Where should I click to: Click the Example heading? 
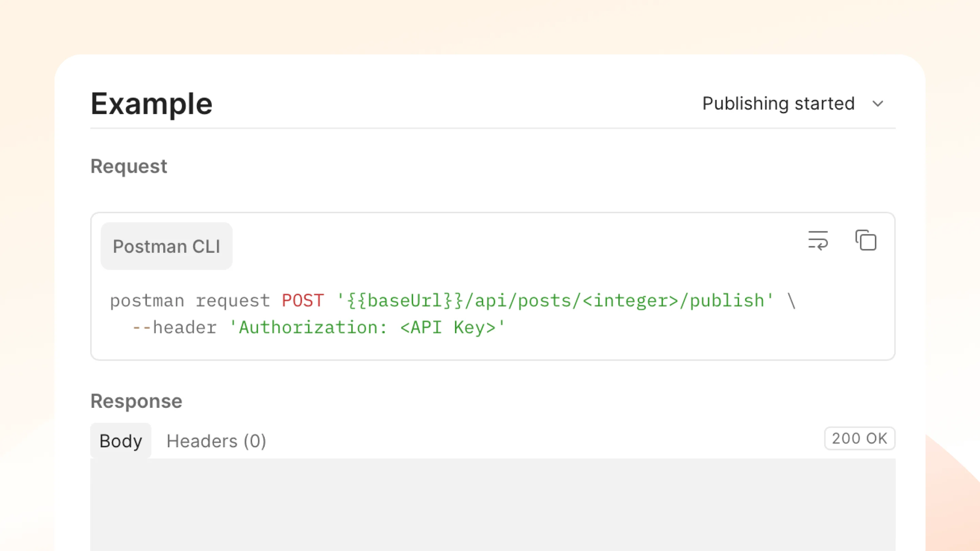coord(151,103)
